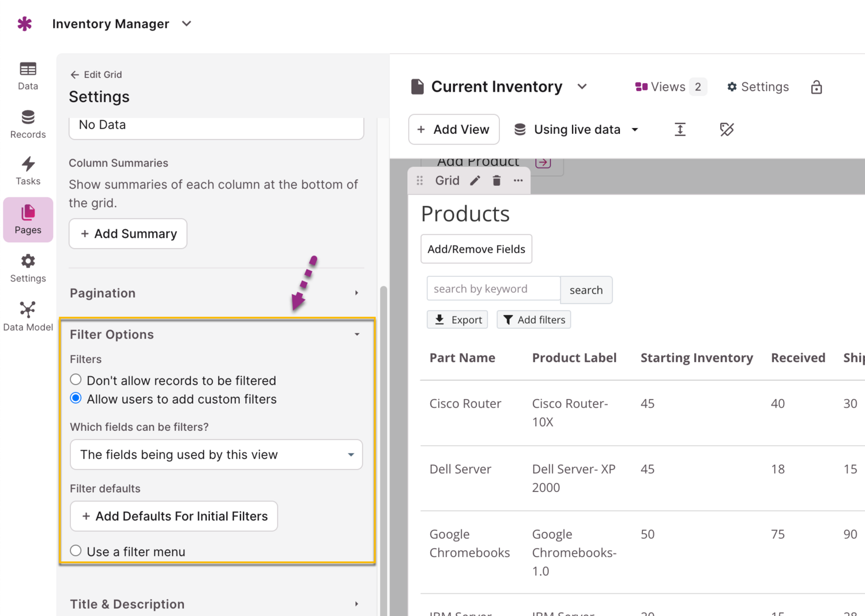Viewport: 865px width, 616px height.
Task: Open "Which fields can be filters" dropdown
Action: pos(216,455)
